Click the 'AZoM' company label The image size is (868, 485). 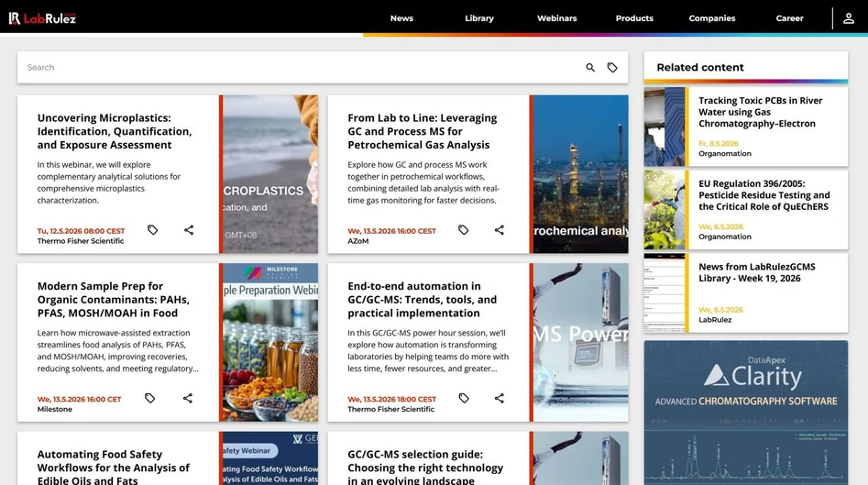[358, 241]
